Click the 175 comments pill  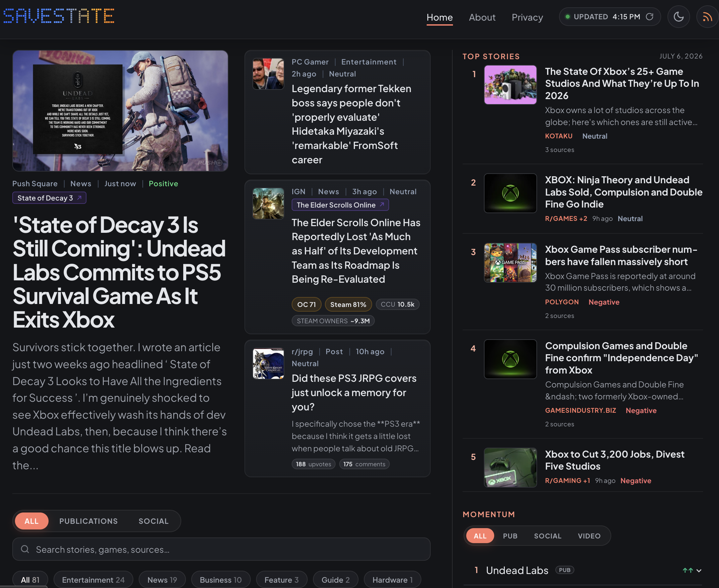point(364,464)
